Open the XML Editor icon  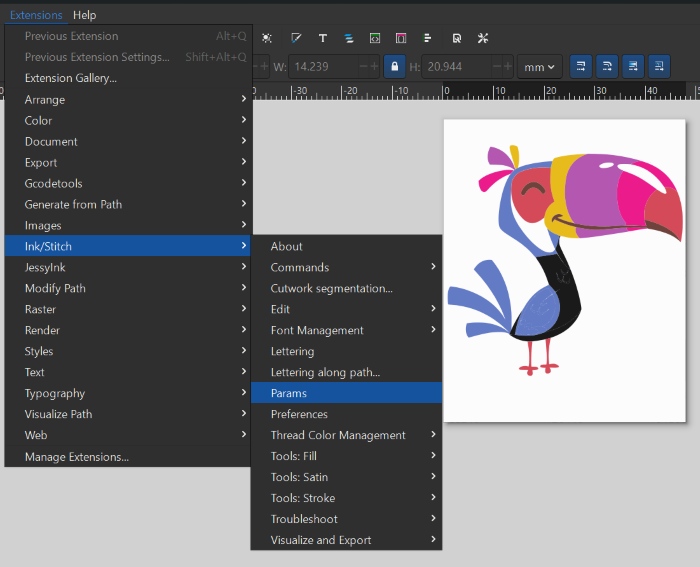[375, 38]
